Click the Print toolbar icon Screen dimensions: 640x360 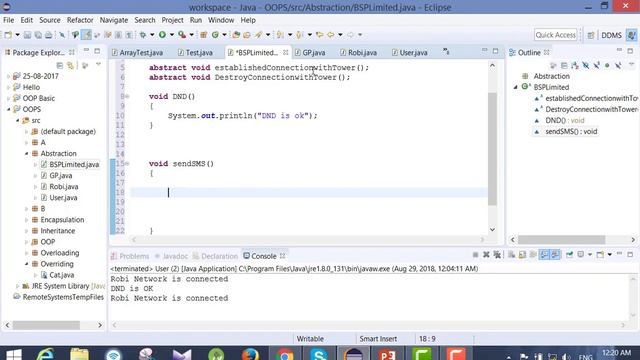(x=49, y=35)
